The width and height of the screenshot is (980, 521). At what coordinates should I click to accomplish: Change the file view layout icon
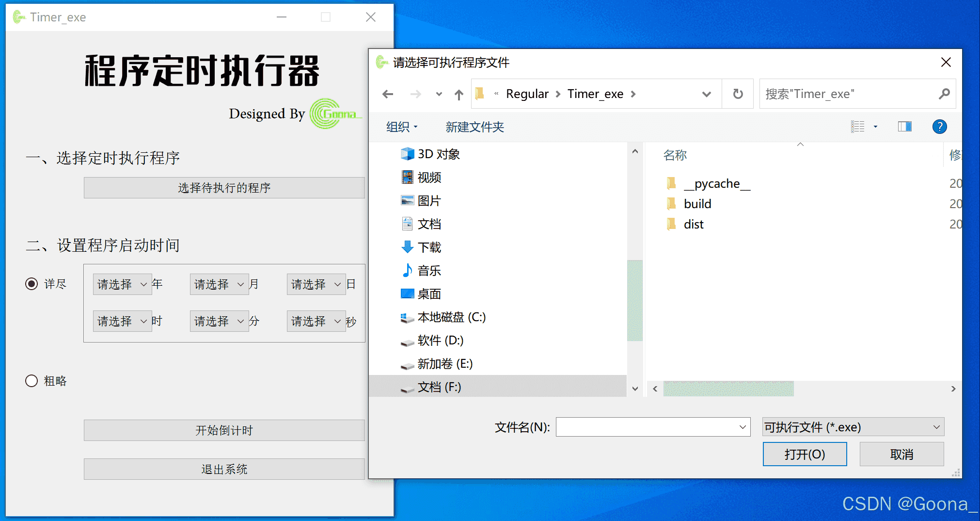(x=858, y=127)
